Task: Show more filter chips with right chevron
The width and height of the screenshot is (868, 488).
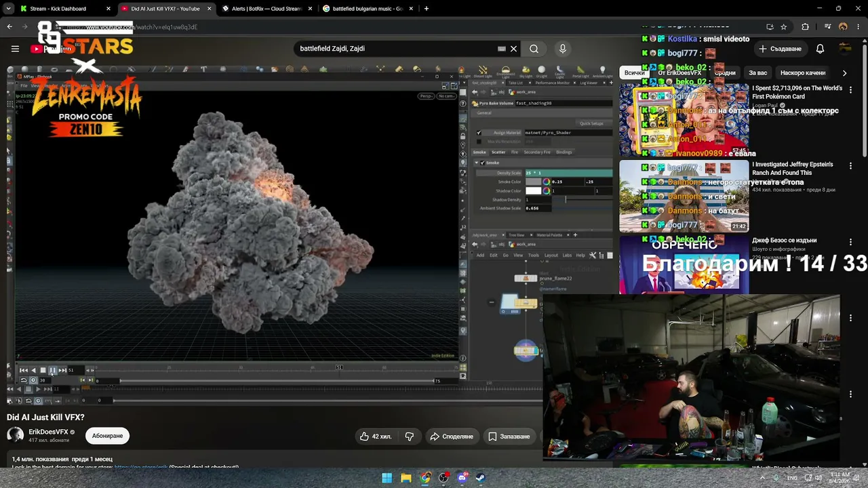Action: point(844,73)
